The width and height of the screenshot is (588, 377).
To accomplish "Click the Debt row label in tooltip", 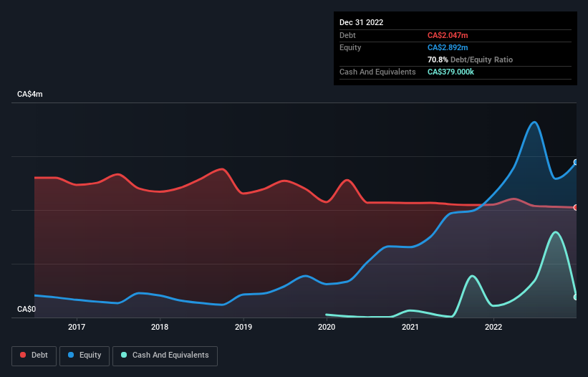I will [347, 35].
